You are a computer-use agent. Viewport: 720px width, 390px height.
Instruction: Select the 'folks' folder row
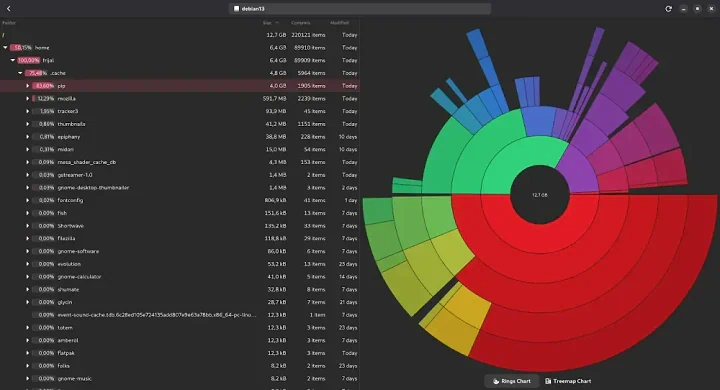click(x=180, y=366)
